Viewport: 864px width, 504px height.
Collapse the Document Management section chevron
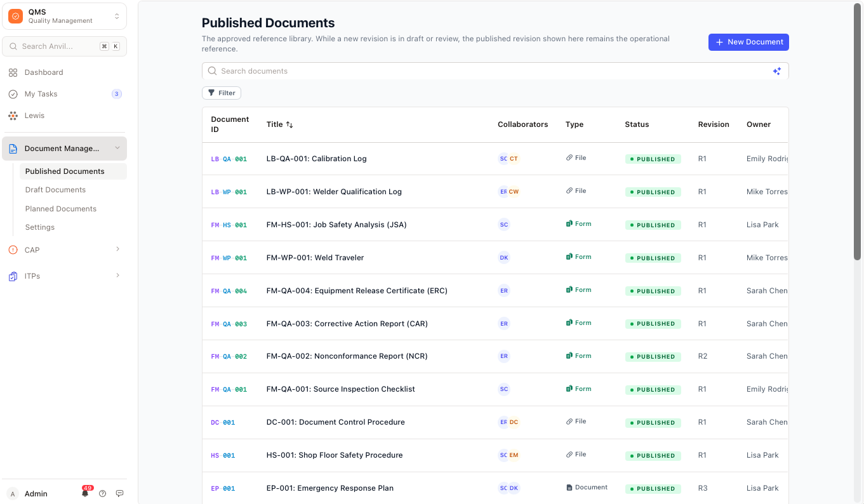pyautogui.click(x=117, y=149)
